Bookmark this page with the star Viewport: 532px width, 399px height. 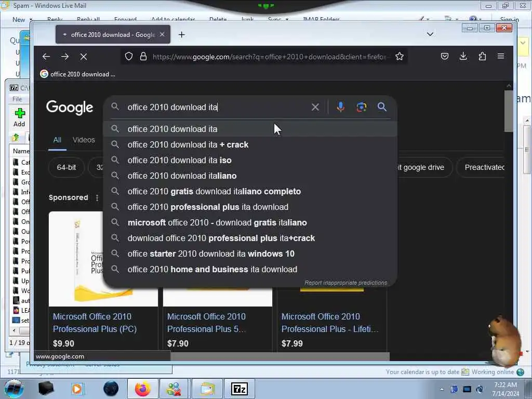tap(400, 56)
